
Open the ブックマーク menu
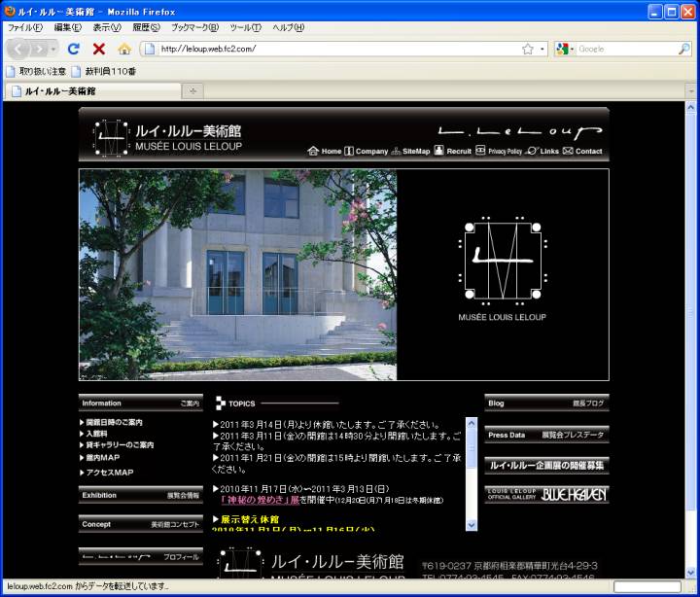194,27
